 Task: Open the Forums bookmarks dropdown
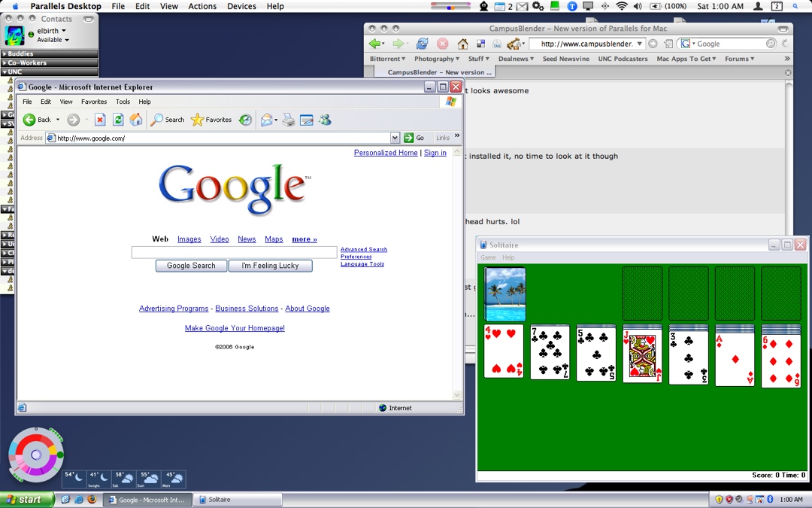click(740, 59)
